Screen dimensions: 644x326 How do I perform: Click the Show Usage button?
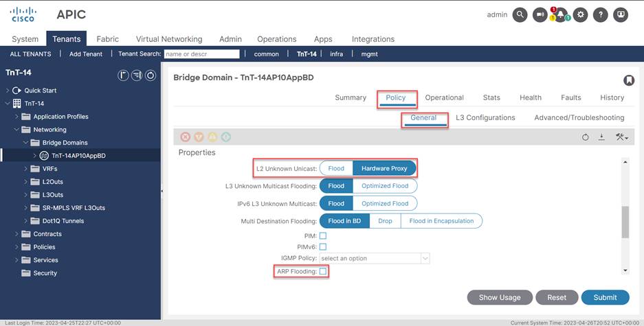(x=500, y=298)
